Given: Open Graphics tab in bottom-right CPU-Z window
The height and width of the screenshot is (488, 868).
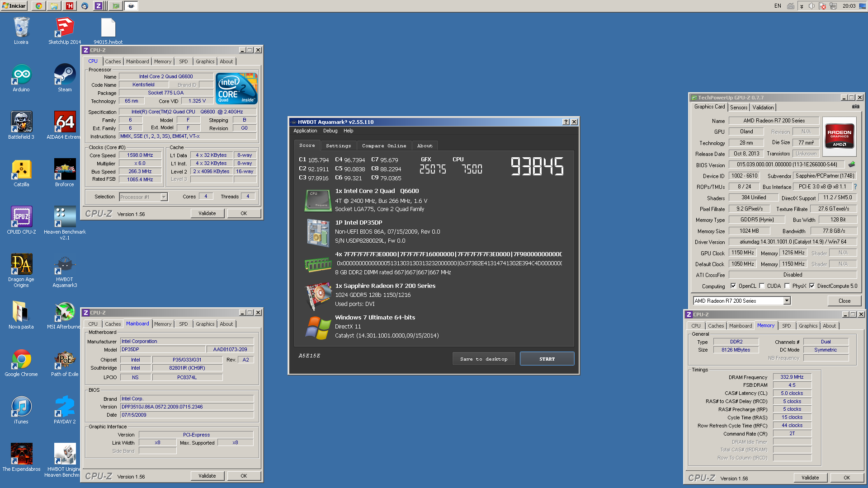Looking at the screenshot, I should tap(808, 326).
